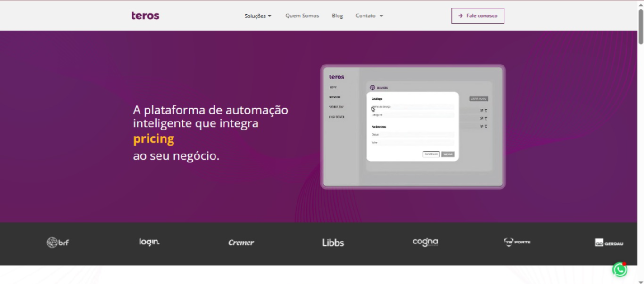Screen dimensions: 644x284
Task: Click the teros logo in header
Action: (145, 16)
